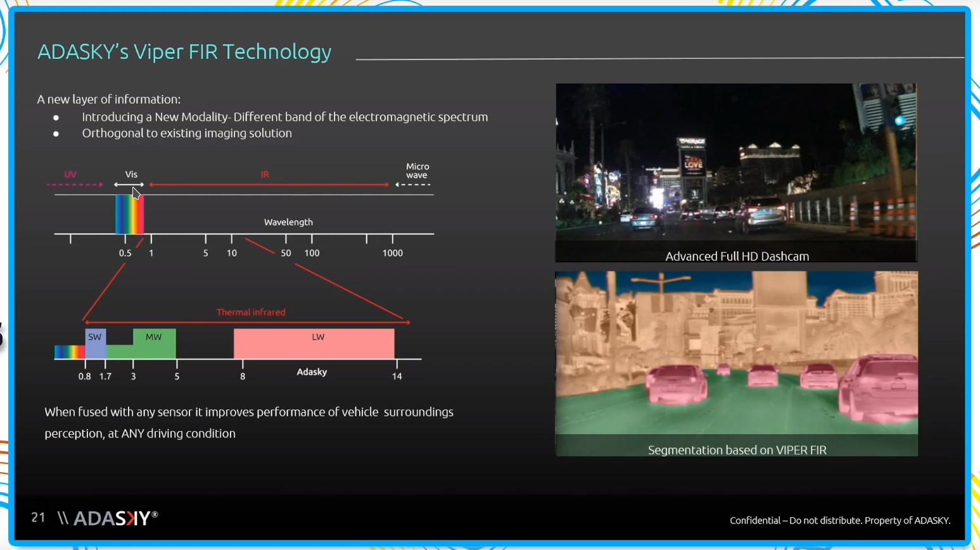The width and height of the screenshot is (980, 550).
Task: Click the 'Orthogonal to existing imaging solution' bullet
Action: point(187,134)
